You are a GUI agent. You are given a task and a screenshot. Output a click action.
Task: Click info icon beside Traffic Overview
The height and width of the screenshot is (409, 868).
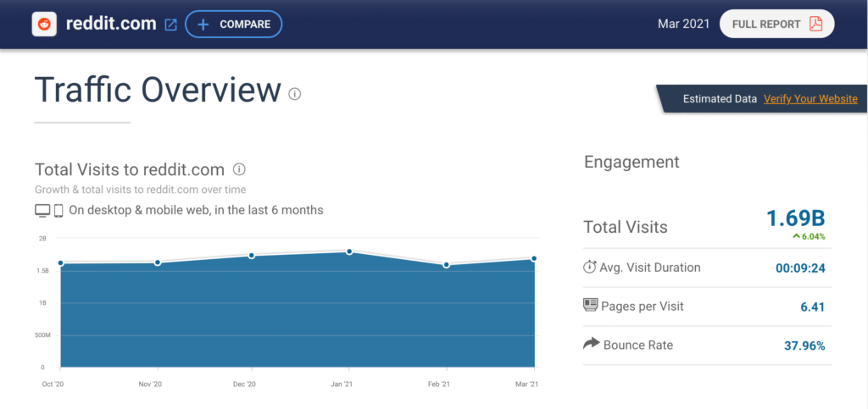295,94
